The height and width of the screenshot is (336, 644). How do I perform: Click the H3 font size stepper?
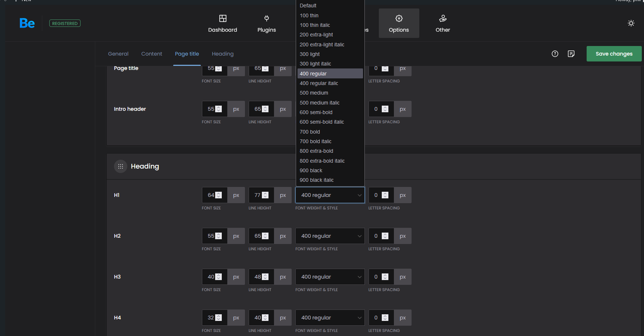(x=218, y=277)
